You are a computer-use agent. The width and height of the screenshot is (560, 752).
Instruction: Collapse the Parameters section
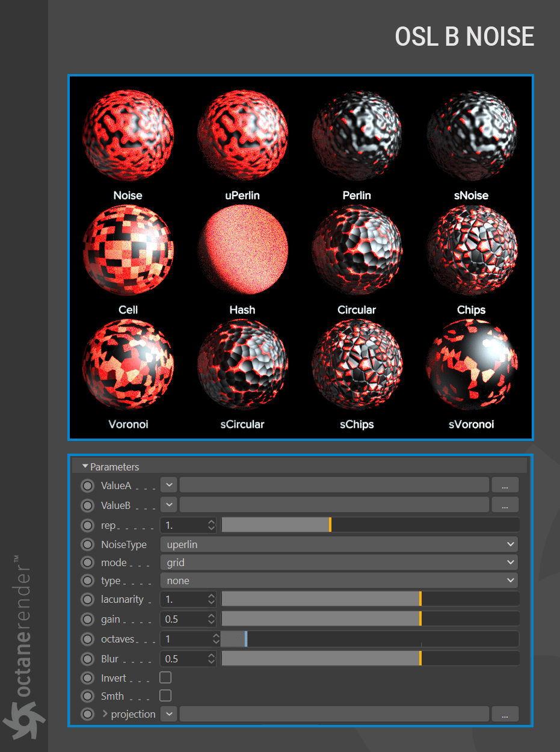click(x=85, y=466)
